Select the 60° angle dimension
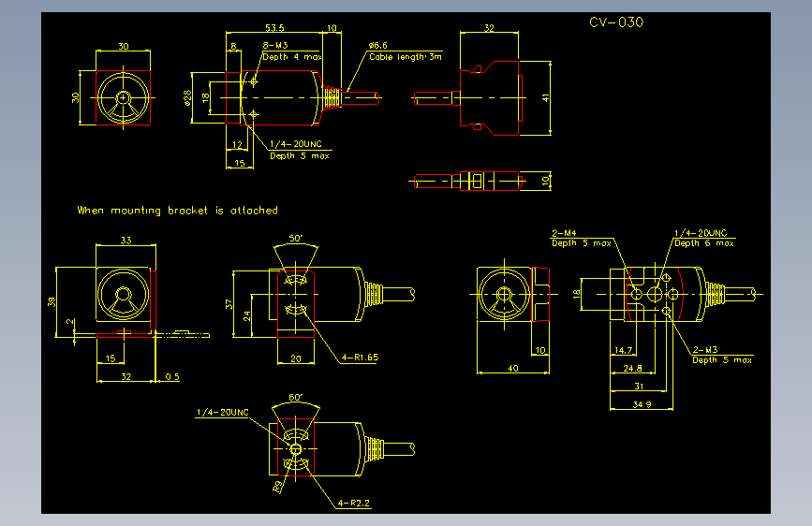The height and width of the screenshot is (526, 812). [296, 397]
